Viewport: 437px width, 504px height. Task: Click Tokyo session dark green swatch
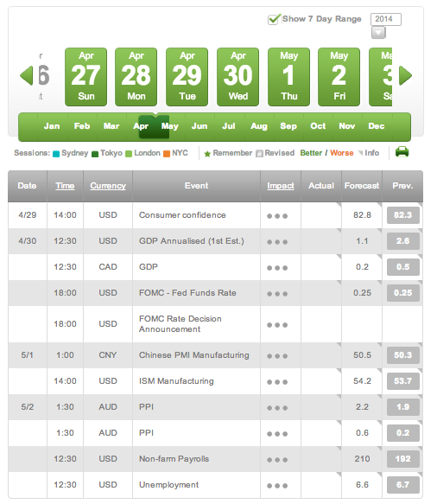pos(95,154)
